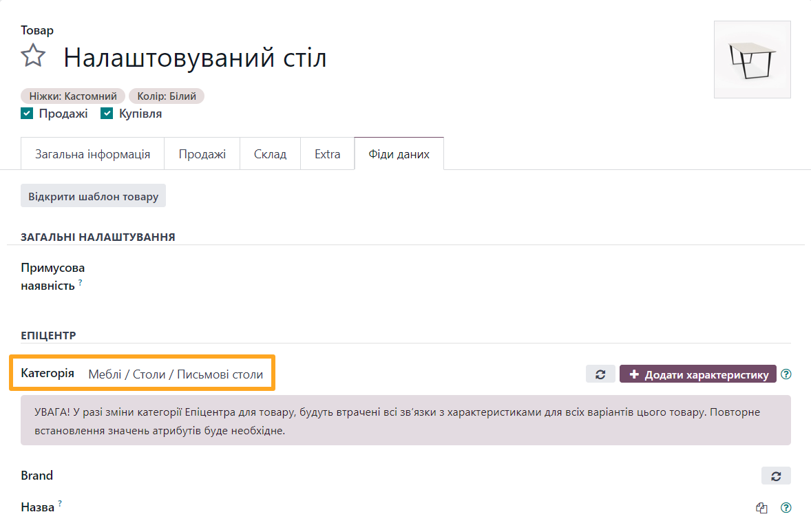Image resolution: width=811 pixels, height=532 pixels.
Task: Click product title Налаштовуваний стіл
Action: tap(195, 57)
